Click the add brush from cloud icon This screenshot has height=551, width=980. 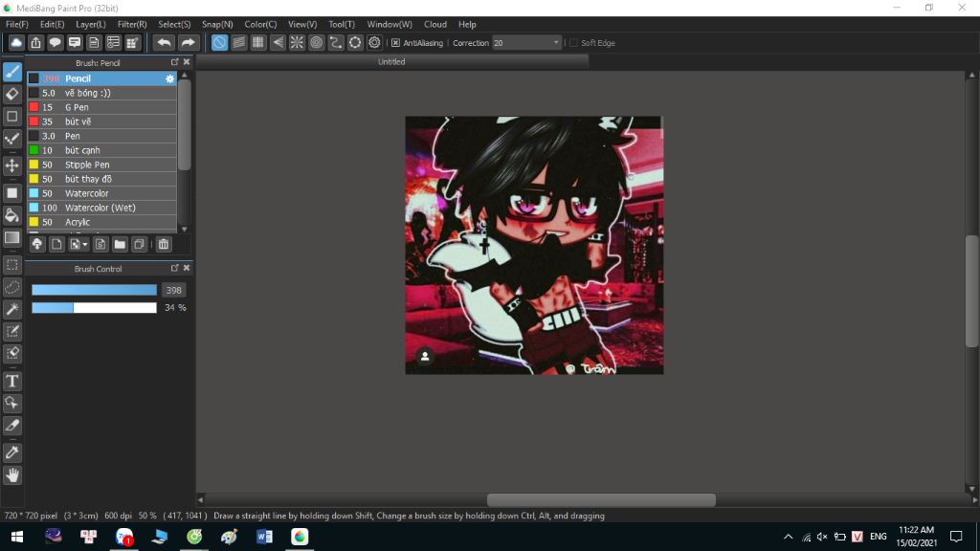click(x=37, y=244)
